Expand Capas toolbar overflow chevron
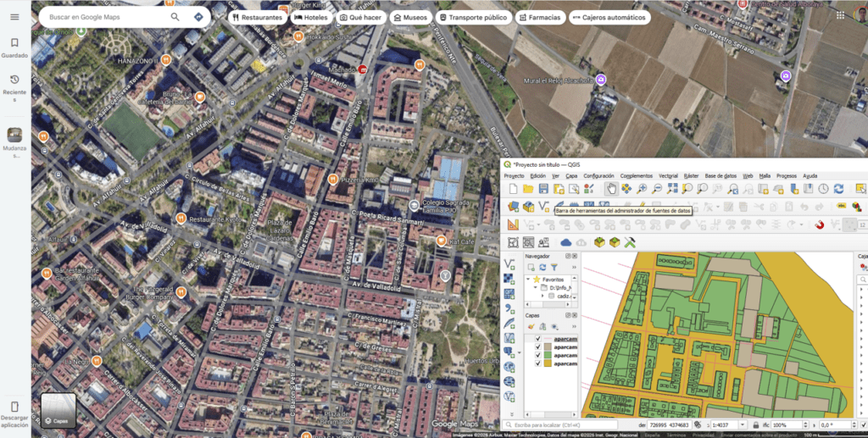This screenshot has width=868, height=438. pos(574,326)
